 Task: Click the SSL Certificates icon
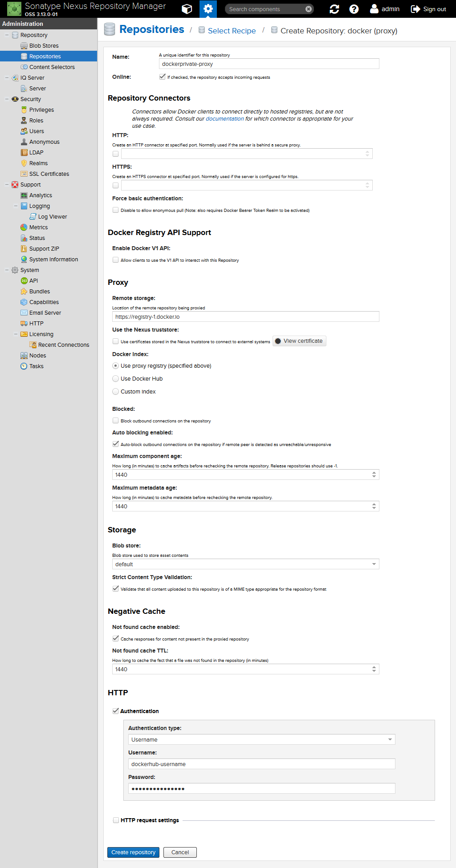(24, 174)
